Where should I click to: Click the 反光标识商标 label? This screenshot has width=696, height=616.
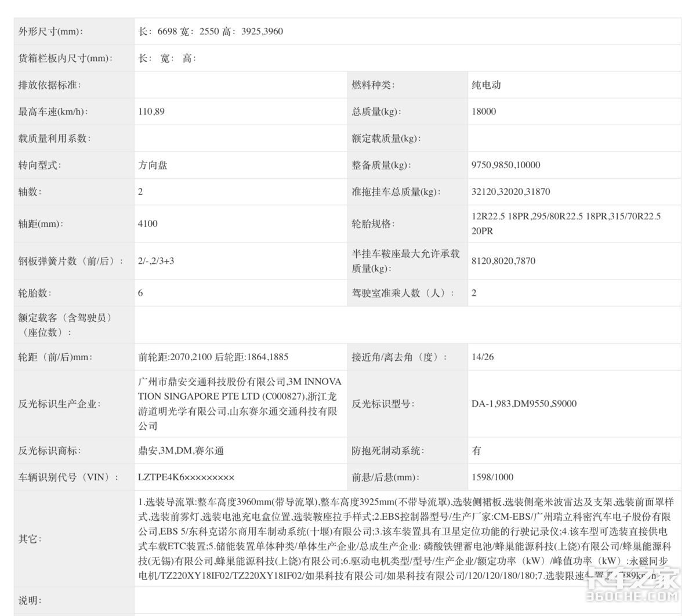(49, 451)
